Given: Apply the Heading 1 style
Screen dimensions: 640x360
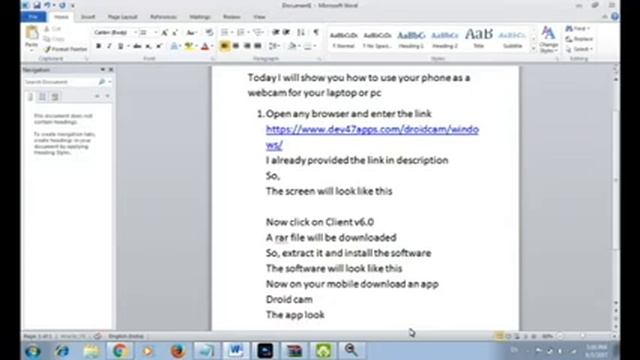Looking at the screenshot, I should pos(411,39).
